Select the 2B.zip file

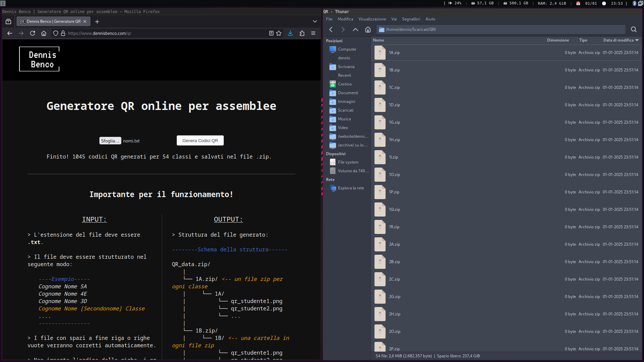click(x=506, y=262)
